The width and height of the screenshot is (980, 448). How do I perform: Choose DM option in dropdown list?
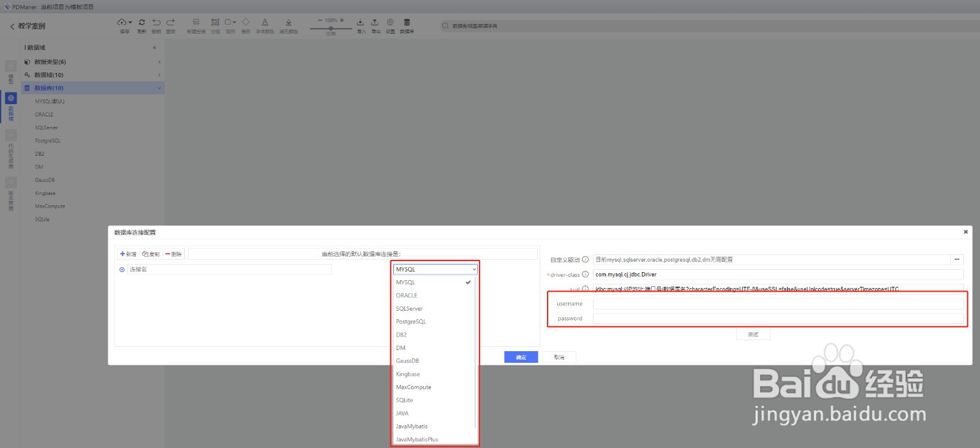[x=434, y=347]
